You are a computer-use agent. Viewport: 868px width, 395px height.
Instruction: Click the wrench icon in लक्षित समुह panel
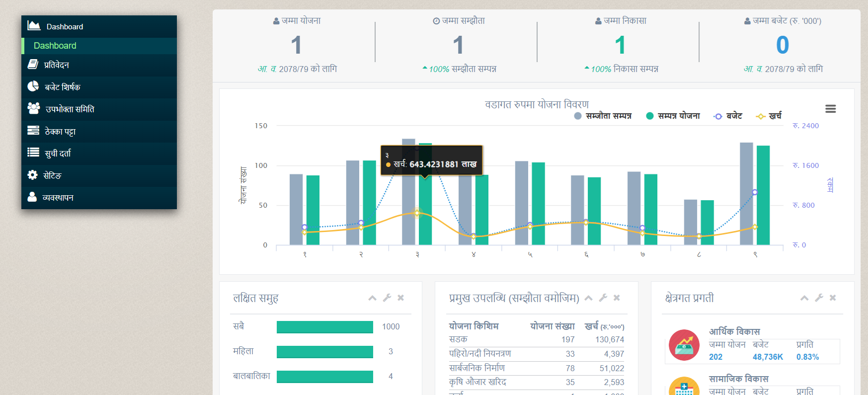387,298
